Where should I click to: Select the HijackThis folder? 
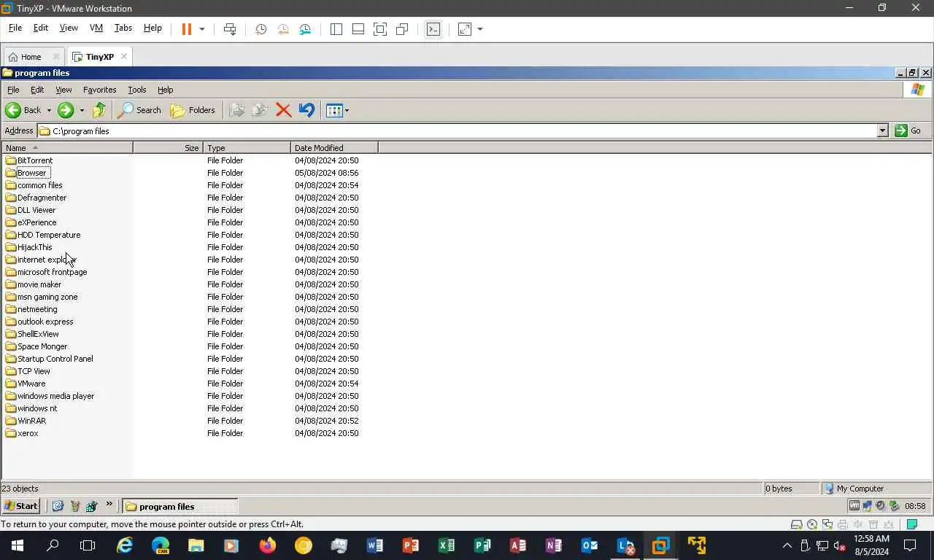pos(29,247)
